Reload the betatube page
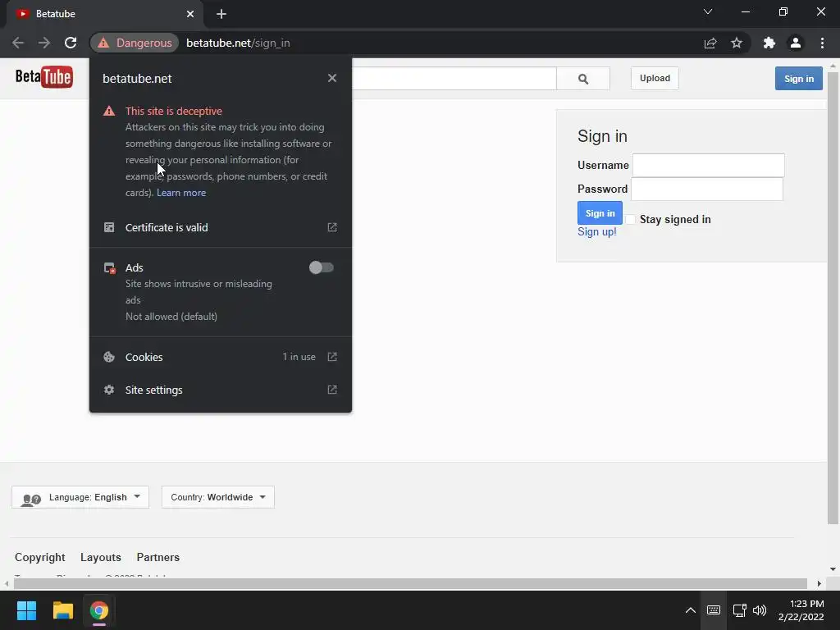The width and height of the screenshot is (840, 630). [71, 43]
